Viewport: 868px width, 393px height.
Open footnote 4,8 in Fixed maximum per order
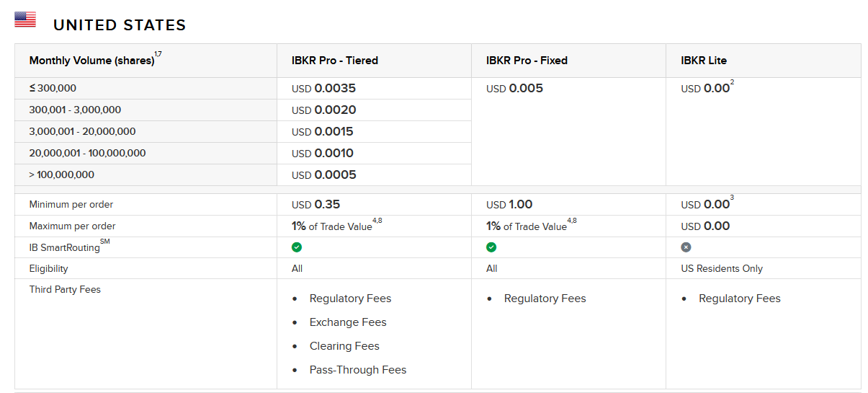click(x=572, y=221)
